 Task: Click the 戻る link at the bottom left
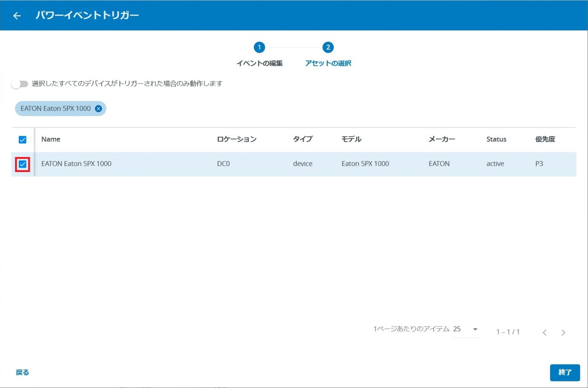click(22, 372)
